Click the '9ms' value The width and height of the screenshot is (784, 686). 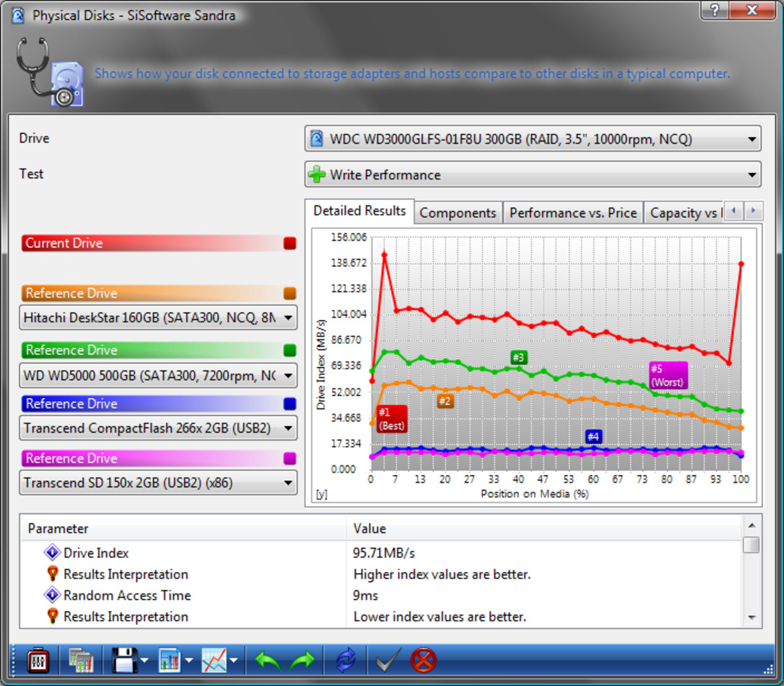point(366,595)
